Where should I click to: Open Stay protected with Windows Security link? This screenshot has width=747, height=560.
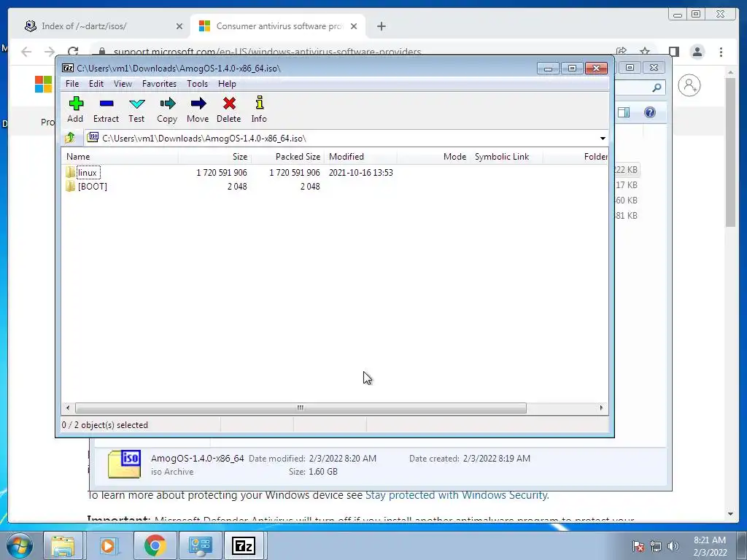(x=457, y=495)
